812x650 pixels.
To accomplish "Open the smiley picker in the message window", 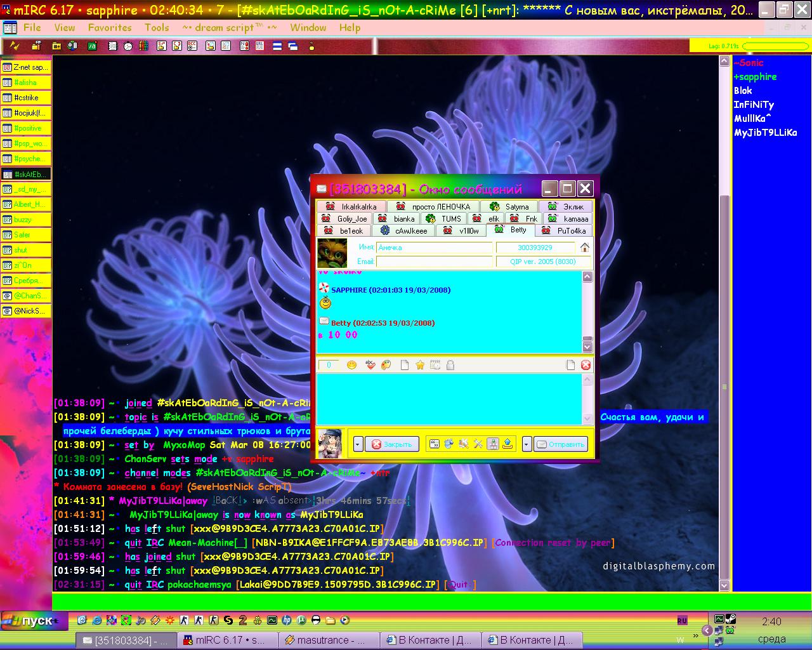I will [351, 365].
